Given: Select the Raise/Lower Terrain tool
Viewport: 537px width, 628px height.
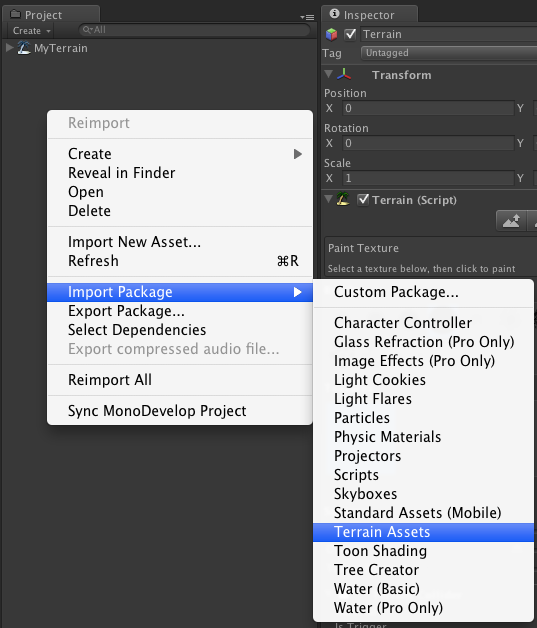Looking at the screenshot, I should (x=511, y=221).
